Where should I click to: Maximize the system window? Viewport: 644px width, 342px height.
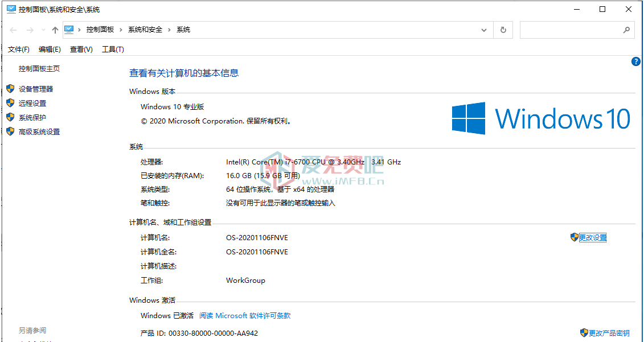(602, 9)
